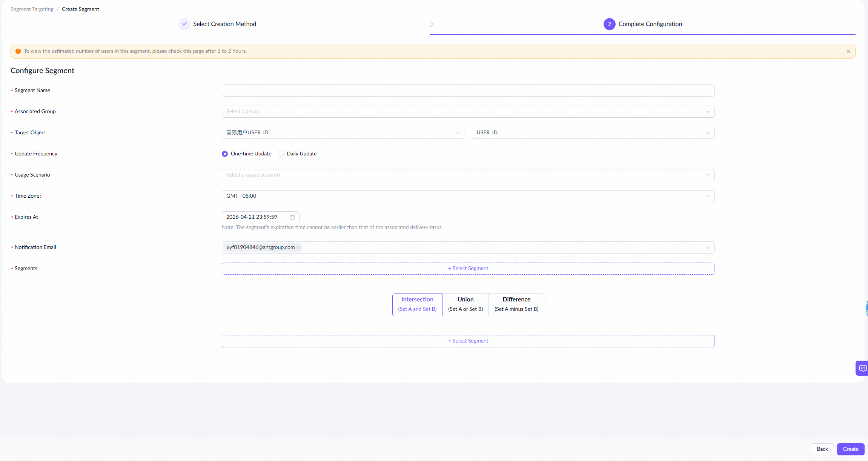Image resolution: width=868 pixels, height=461 pixels.
Task: Switch to Difference set operation
Action: pyautogui.click(x=516, y=304)
